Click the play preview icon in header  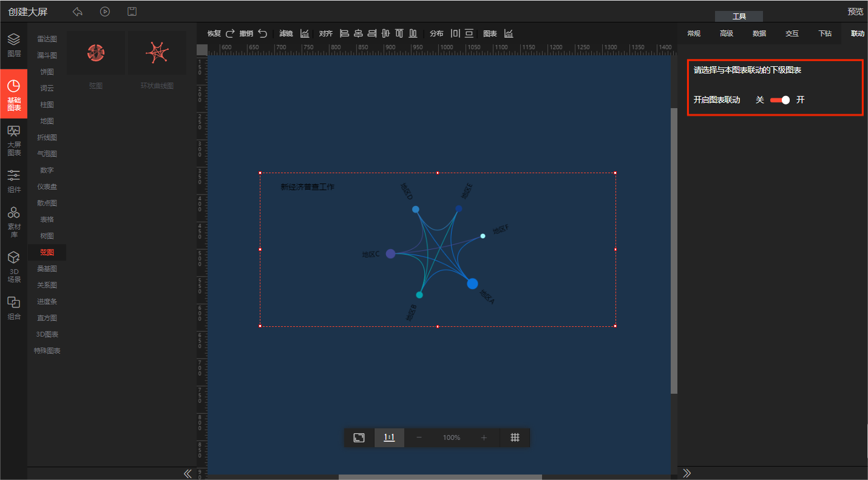click(x=105, y=12)
